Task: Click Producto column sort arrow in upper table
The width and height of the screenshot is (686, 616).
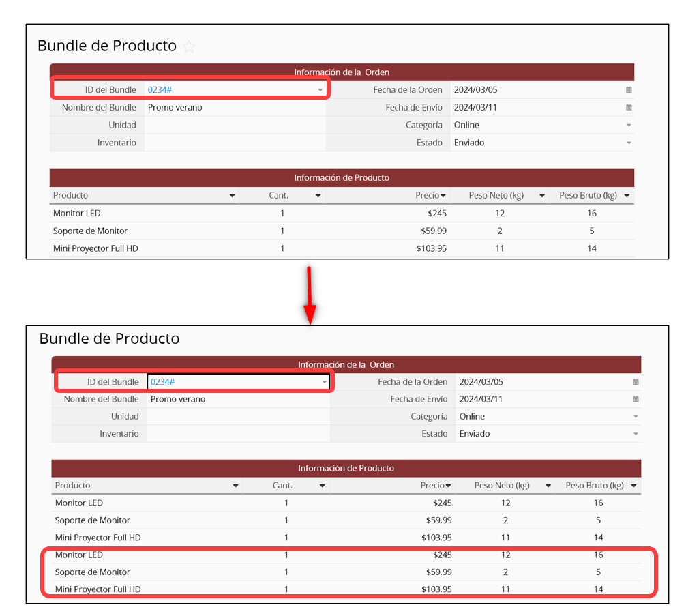Action: (x=233, y=196)
